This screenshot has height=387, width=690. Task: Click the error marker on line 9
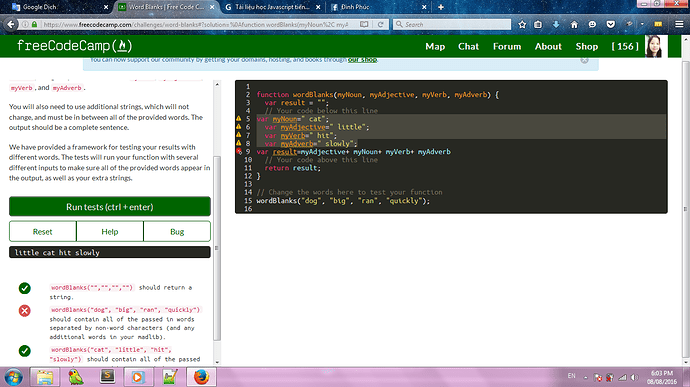click(x=239, y=151)
